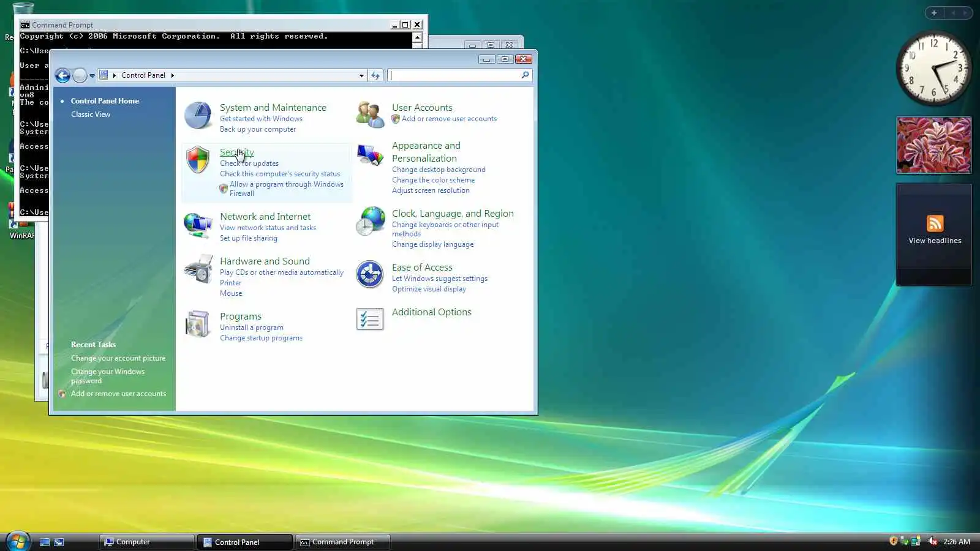Click Allow a program through Windows Firewall
This screenshot has width=980, height=551.
coord(287,189)
